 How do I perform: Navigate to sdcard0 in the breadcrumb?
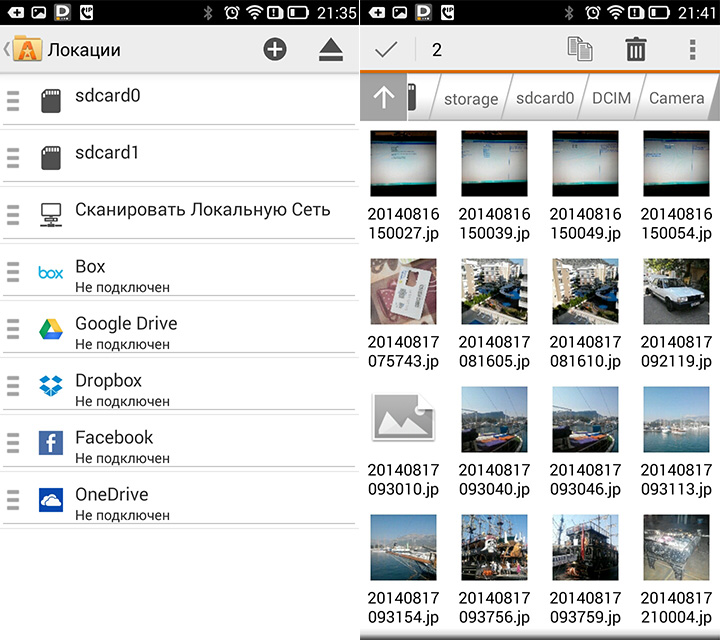coord(545,98)
